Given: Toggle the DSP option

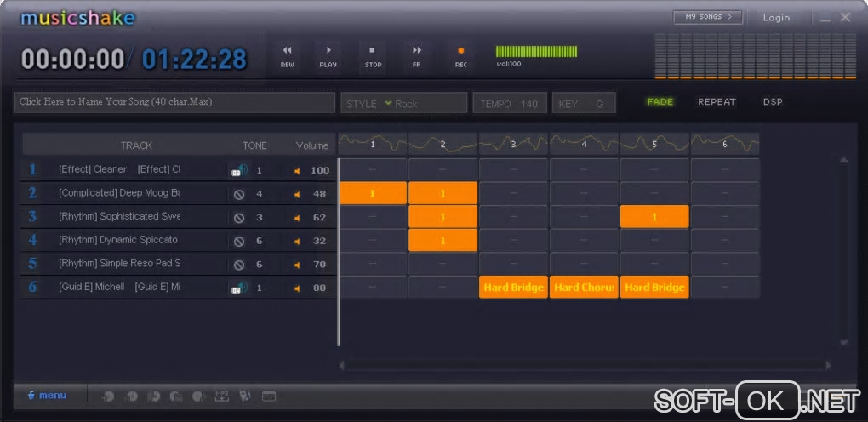Looking at the screenshot, I should [773, 102].
